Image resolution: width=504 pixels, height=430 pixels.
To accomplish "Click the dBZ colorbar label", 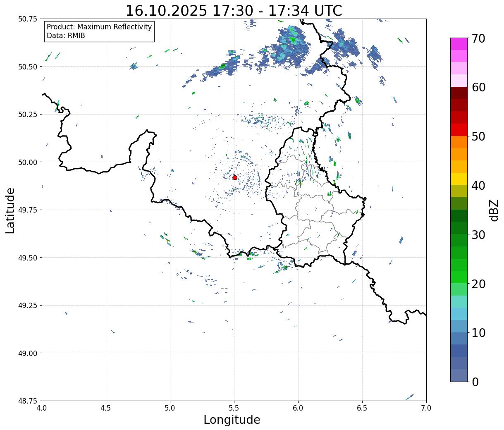I will pyautogui.click(x=494, y=210).
